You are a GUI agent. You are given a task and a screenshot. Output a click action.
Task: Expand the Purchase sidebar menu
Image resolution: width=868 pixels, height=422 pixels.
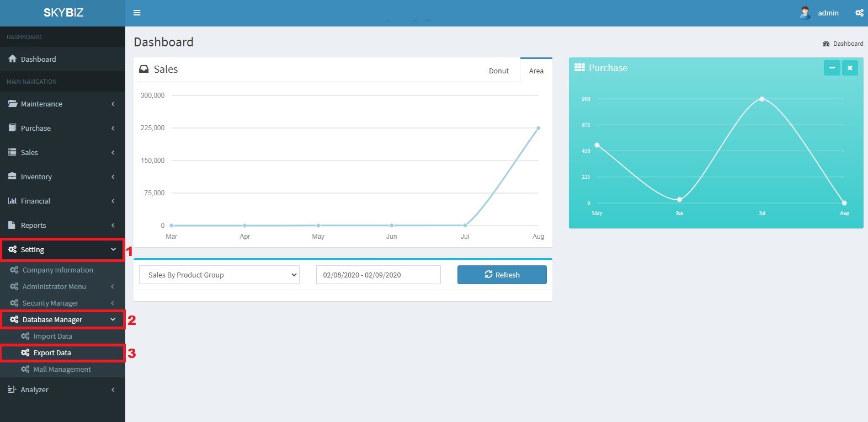pos(36,128)
